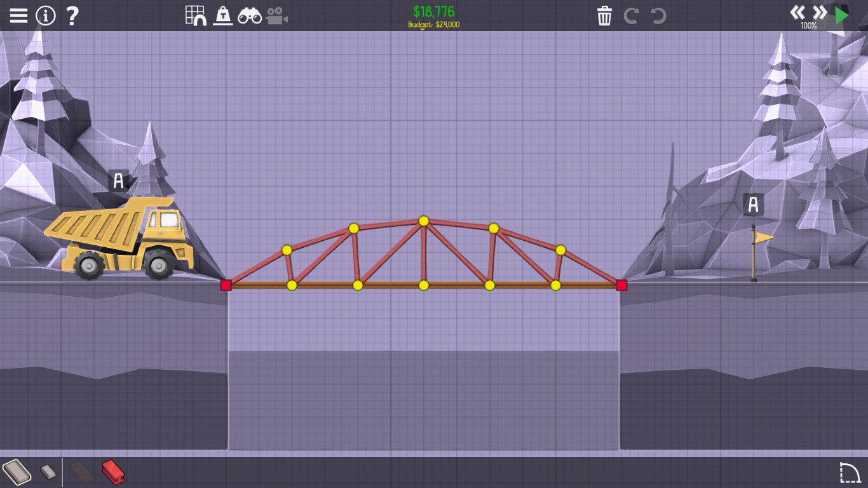The image size is (868, 488).
Task: Start the simulation with the green play button
Action: [842, 15]
